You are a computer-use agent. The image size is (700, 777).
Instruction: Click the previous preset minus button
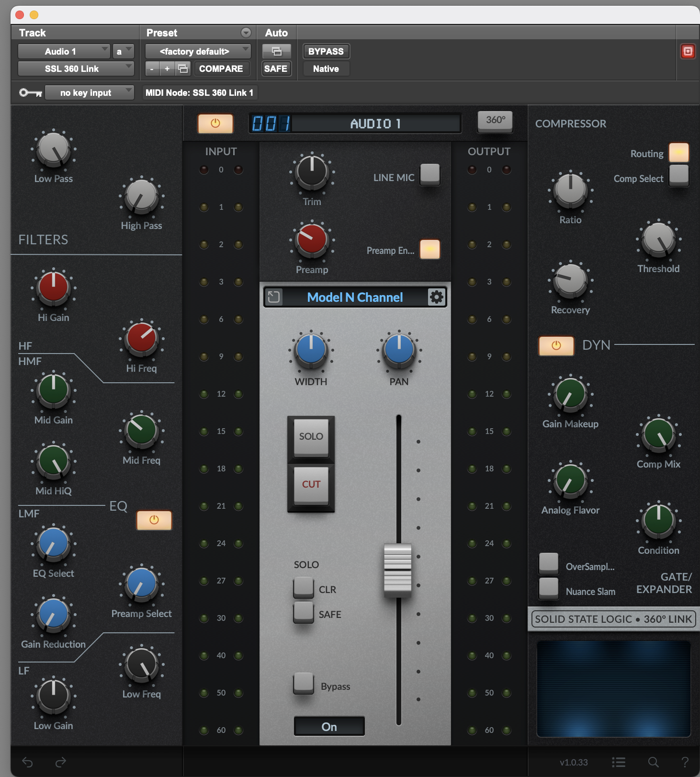pos(152,69)
